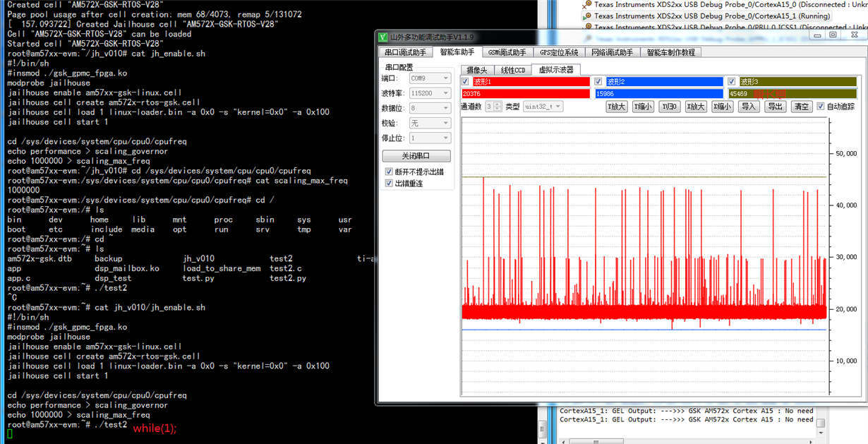Switch to the 网络调试助手 tab
868x444 pixels.
point(613,52)
